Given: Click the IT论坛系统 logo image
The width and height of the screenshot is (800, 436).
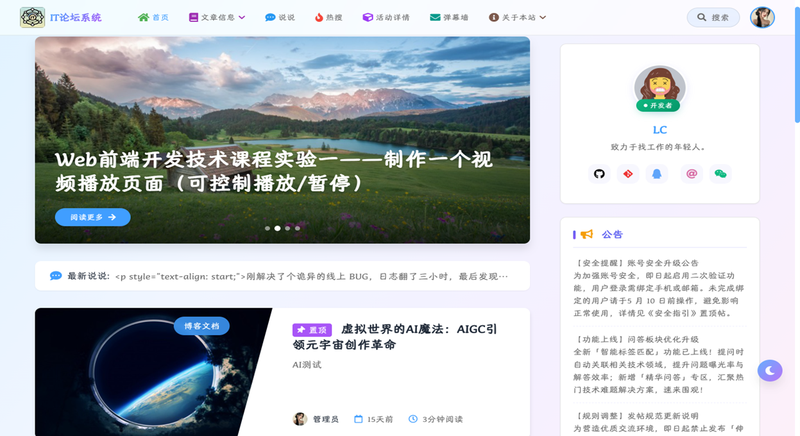Looking at the screenshot, I should pos(32,17).
